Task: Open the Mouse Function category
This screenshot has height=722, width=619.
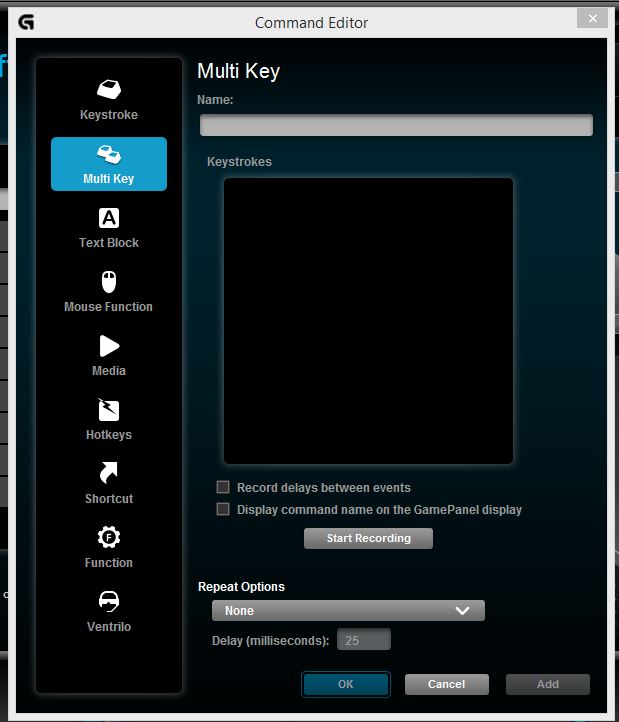Action: [109, 282]
